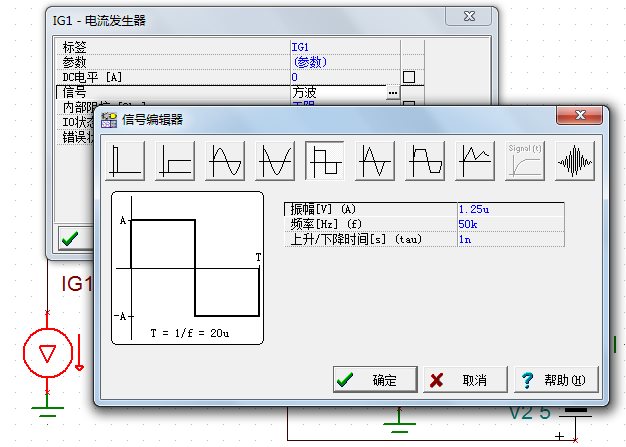Click the square wave preview diagram
This screenshot has height=447, width=626.
pos(187,268)
